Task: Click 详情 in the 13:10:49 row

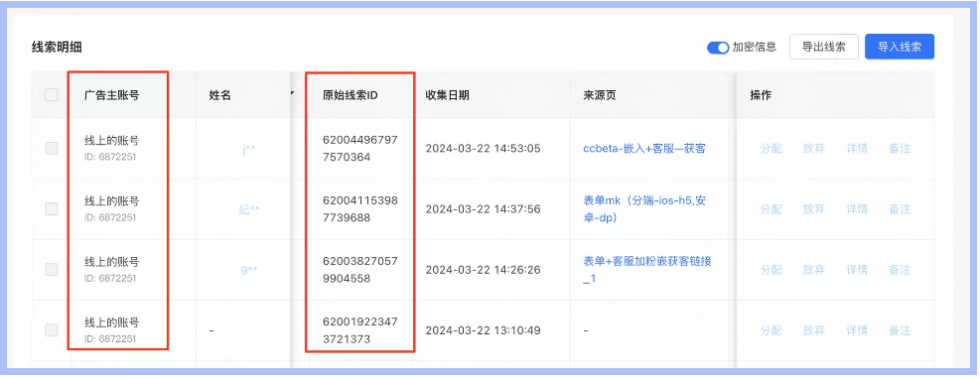Action: coord(857,330)
